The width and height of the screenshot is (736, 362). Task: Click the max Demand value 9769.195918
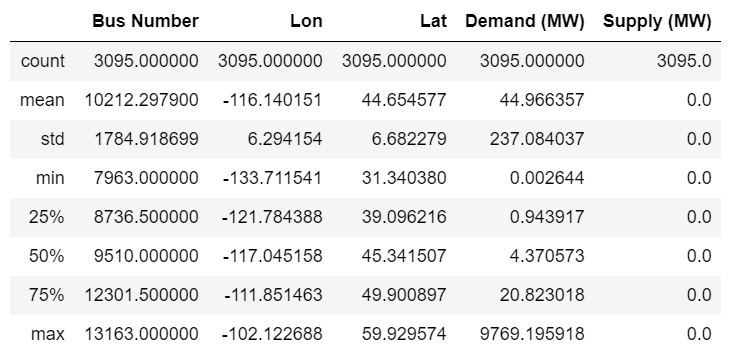coord(532,334)
